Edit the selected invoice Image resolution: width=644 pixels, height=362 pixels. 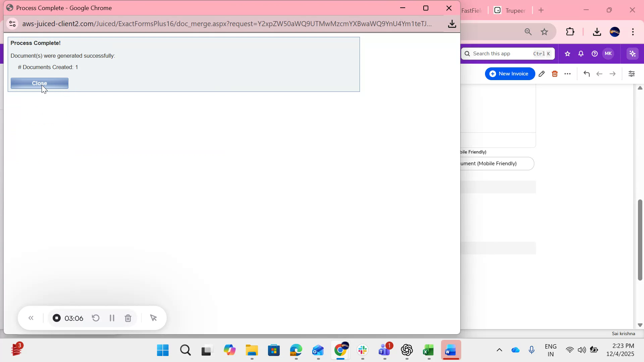[542, 74]
